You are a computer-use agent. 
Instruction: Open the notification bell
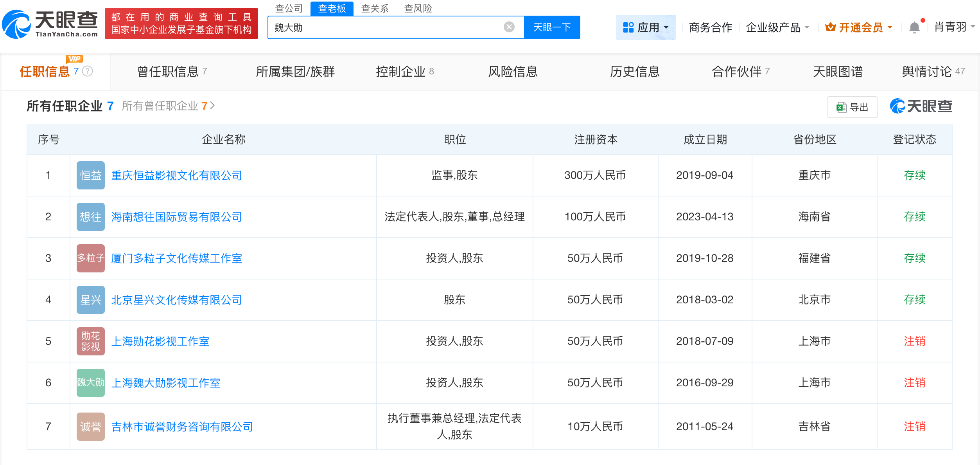click(914, 27)
